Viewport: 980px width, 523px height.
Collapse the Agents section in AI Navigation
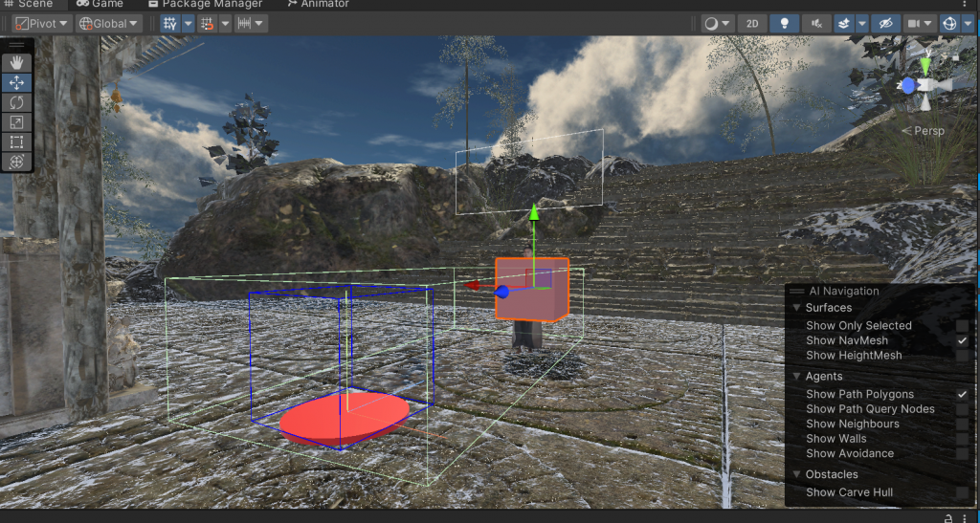tap(797, 377)
